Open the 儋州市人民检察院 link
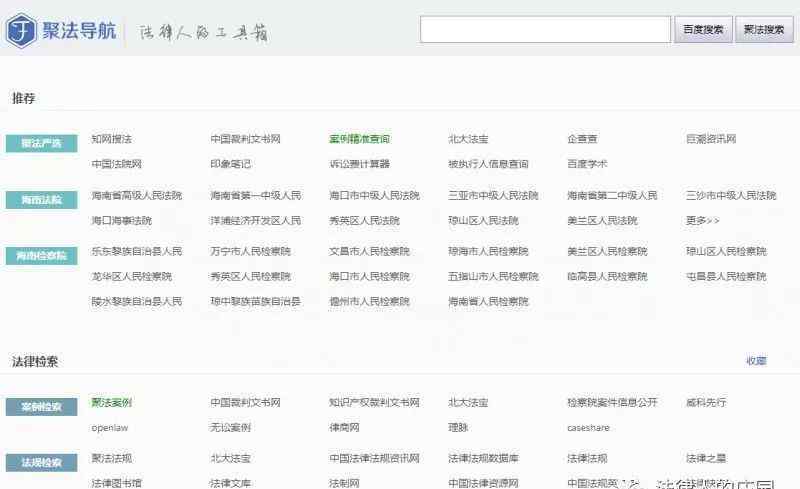The height and width of the screenshot is (489, 800). click(369, 301)
